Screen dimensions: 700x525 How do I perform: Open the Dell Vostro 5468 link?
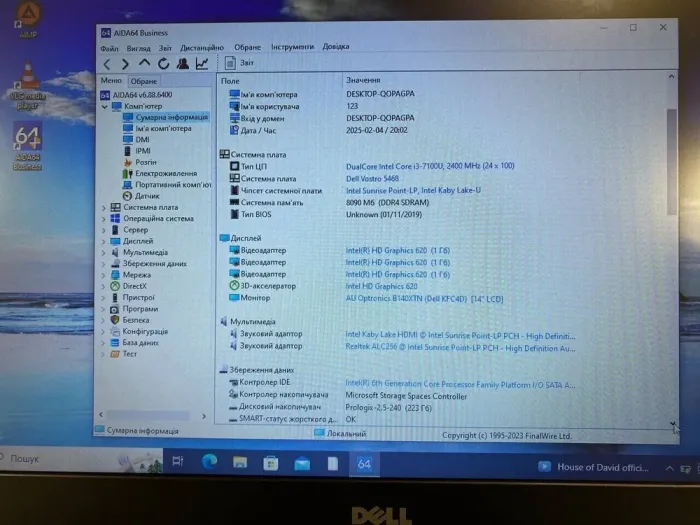(x=372, y=179)
